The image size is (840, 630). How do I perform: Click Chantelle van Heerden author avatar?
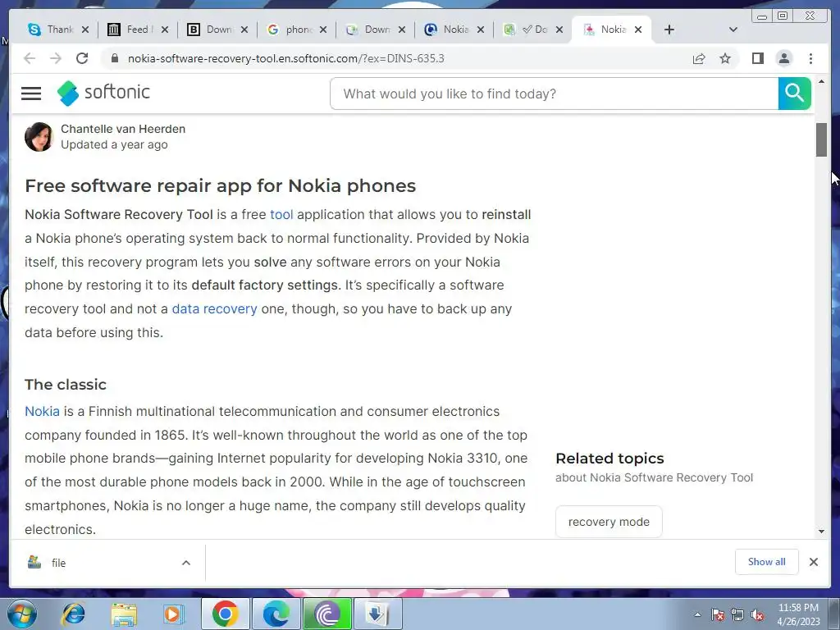click(x=39, y=137)
